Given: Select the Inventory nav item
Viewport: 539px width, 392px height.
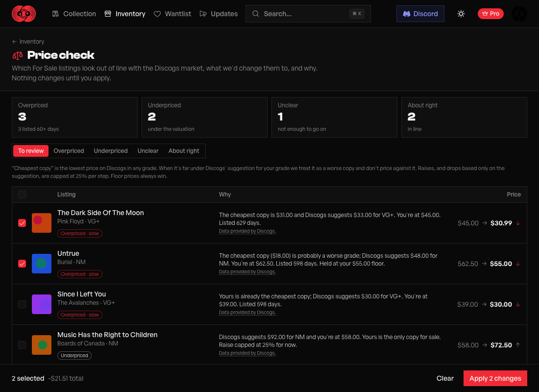Looking at the screenshot, I should tap(125, 14).
